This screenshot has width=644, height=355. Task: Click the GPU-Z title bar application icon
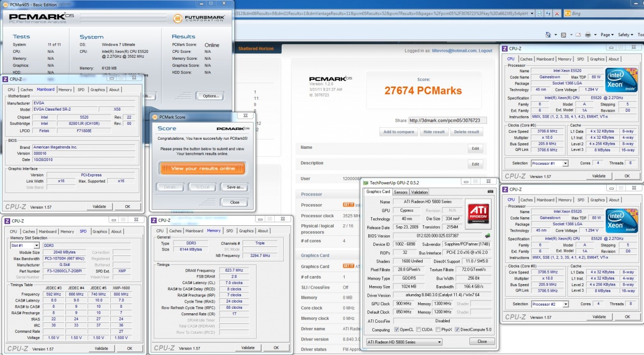pyautogui.click(x=366, y=182)
